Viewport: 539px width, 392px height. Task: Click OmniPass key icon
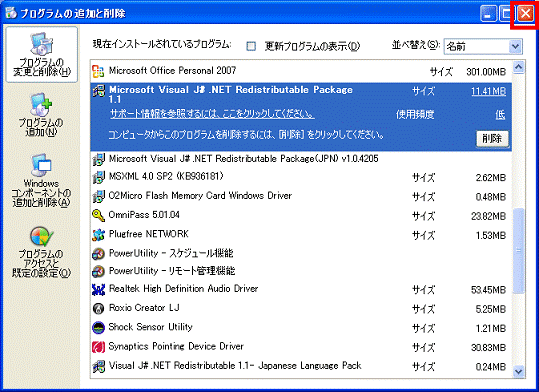(x=98, y=215)
